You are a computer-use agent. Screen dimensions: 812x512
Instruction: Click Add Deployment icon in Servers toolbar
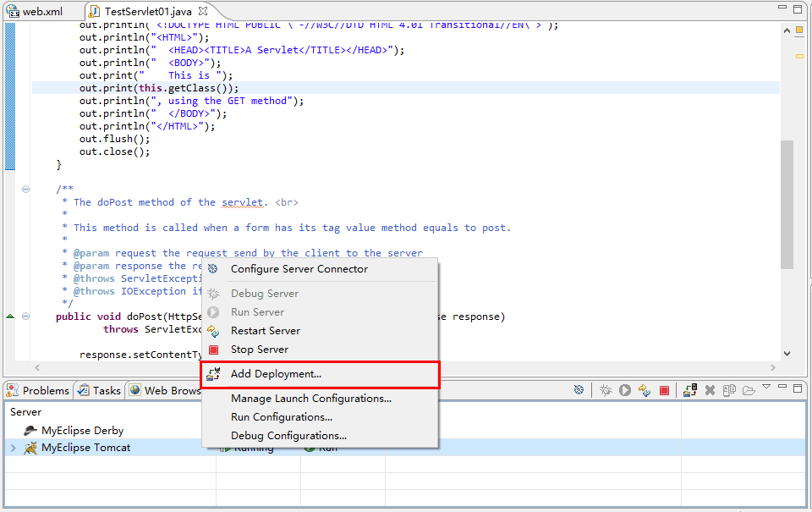pyautogui.click(x=690, y=390)
